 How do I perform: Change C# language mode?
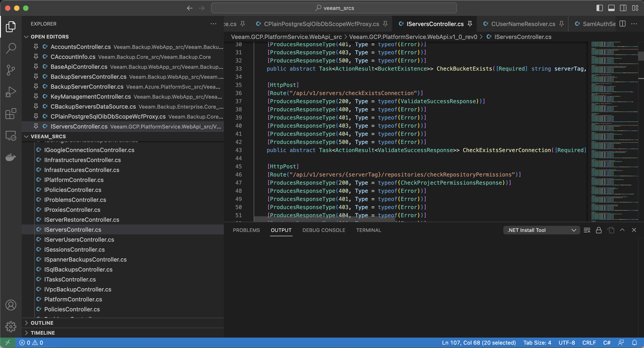point(607,343)
